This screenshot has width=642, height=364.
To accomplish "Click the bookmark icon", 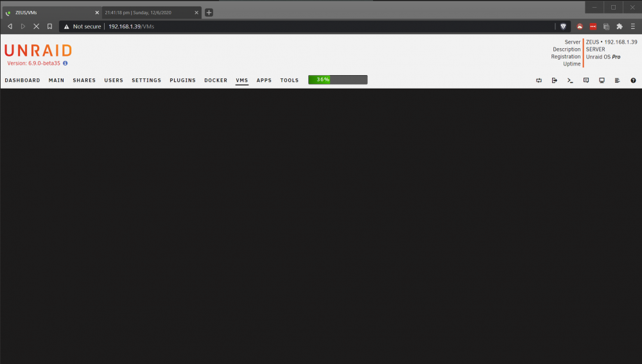I will 49,26.
